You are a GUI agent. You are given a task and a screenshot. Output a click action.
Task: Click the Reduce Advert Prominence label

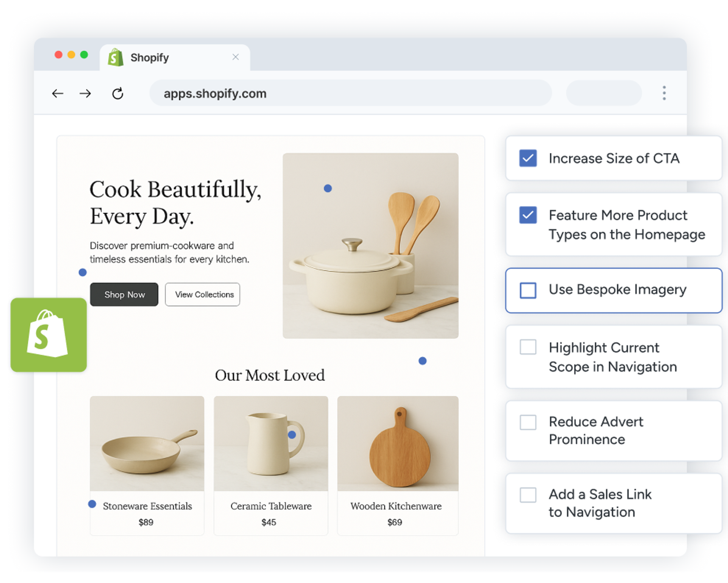(x=596, y=431)
